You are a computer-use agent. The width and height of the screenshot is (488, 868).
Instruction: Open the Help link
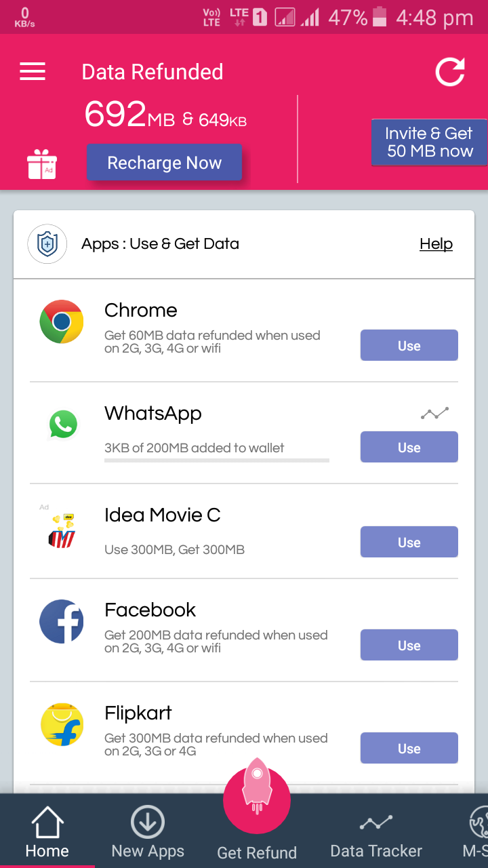tap(436, 243)
